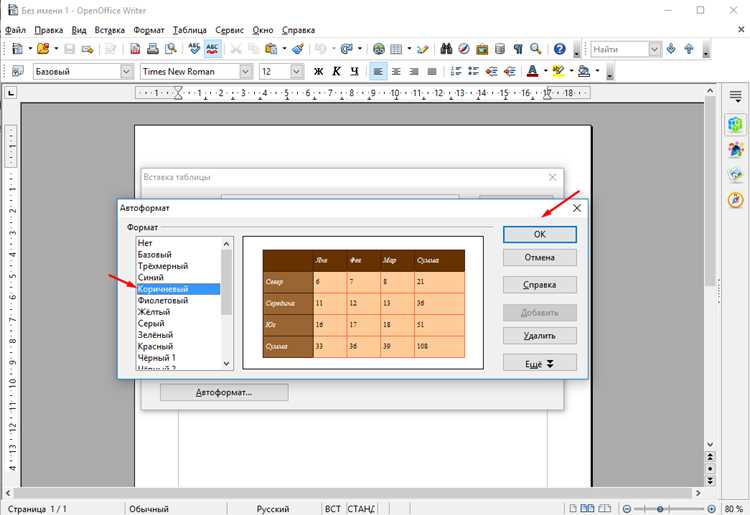Viewport: 750px width, 515px height.
Task: Open Styles and Formatting icon
Action: [17, 71]
